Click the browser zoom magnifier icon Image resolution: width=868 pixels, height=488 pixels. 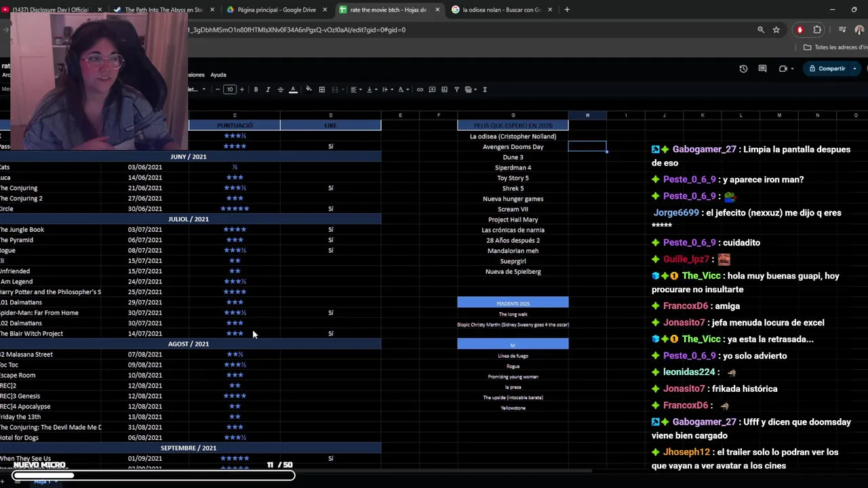tap(761, 30)
